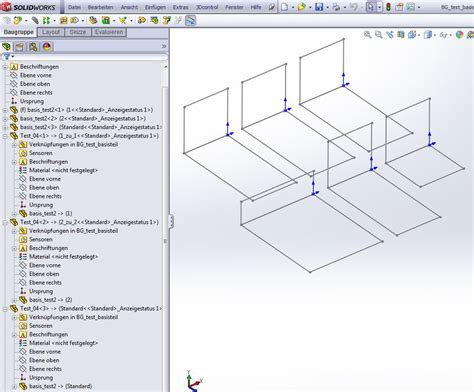This screenshot has width=474, height=392.
Task: Click the Zoom to Area magnifier icon
Action: (x=378, y=34)
